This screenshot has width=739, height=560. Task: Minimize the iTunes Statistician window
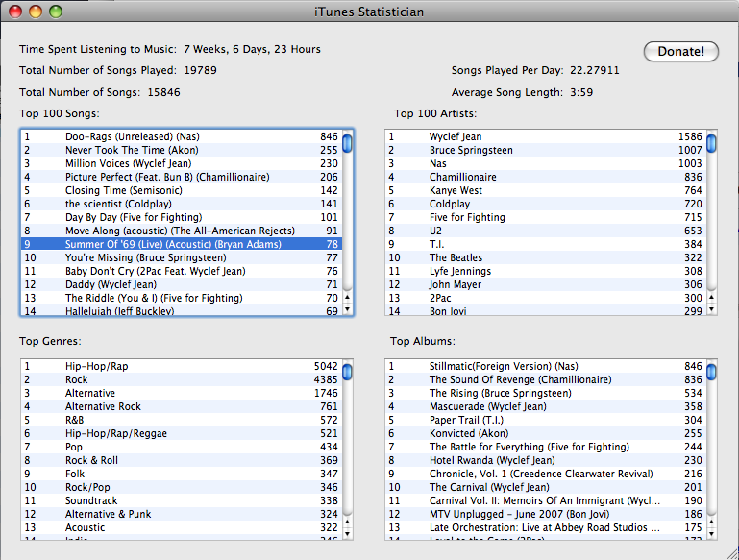(36, 12)
